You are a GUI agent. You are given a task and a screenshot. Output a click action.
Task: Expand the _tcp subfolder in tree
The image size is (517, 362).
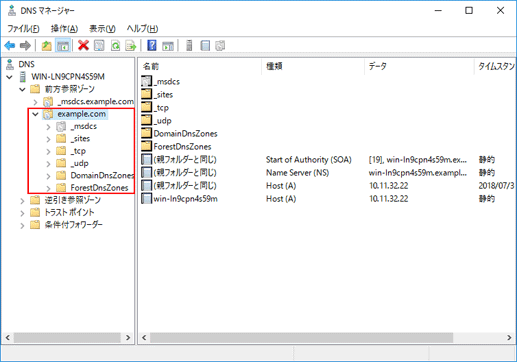click(x=48, y=151)
